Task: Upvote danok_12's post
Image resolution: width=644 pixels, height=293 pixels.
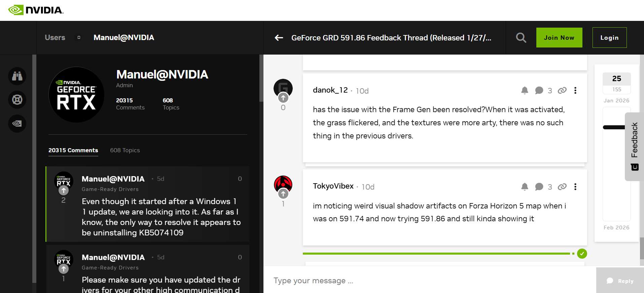Action: coord(283,98)
